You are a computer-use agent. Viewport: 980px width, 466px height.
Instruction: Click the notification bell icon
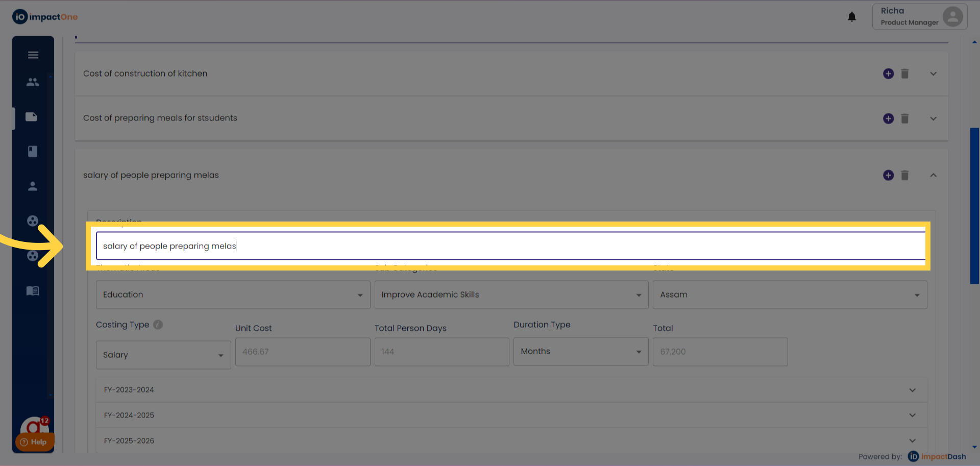(x=852, y=17)
